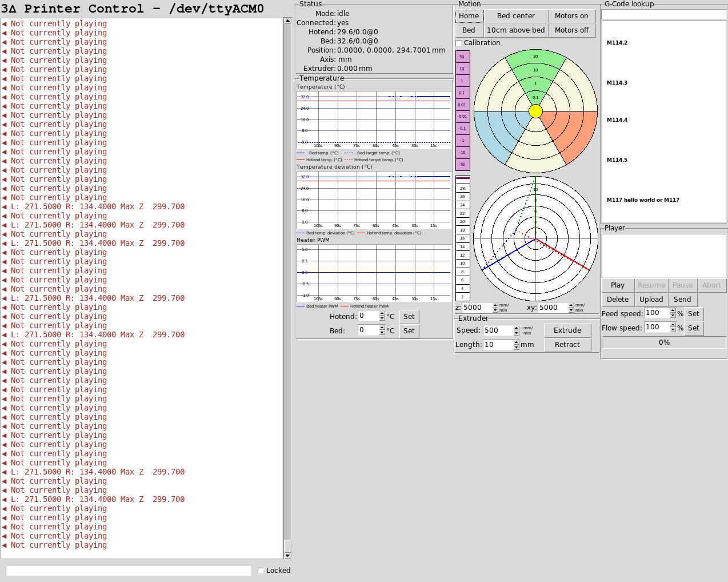Viewport: 728px width, 582px height.
Task: Increase the Extruder Length with the spinner arrow
Action: (517, 342)
